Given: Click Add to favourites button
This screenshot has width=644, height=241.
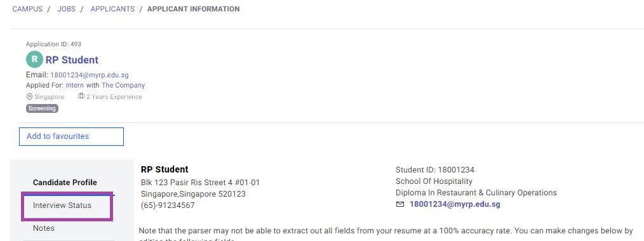Looking at the screenshot, I should (x=72, y=136).
